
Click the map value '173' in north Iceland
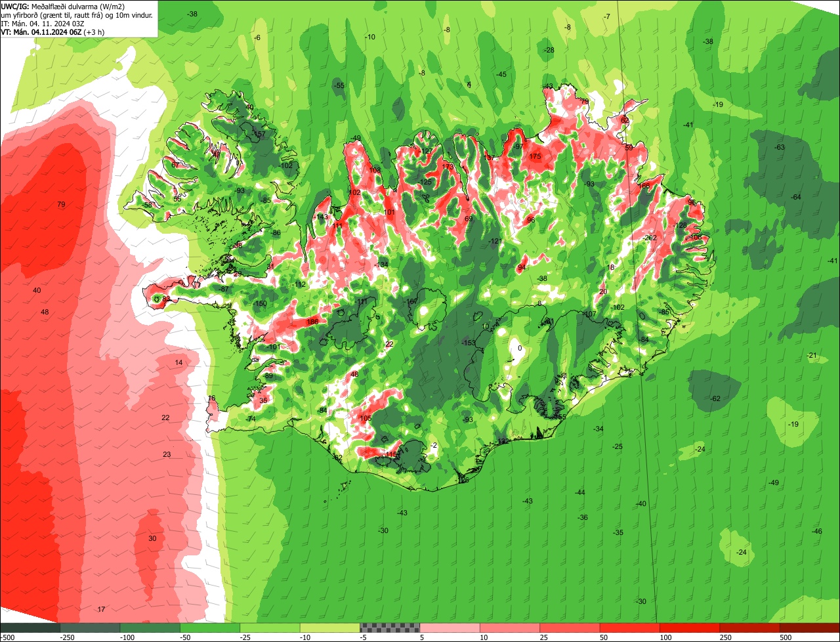(x=448, y=166)
